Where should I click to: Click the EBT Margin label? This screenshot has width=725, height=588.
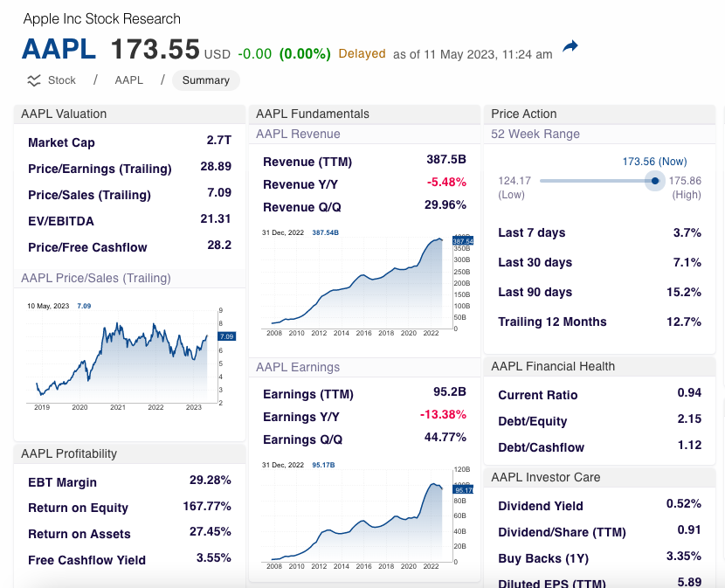click(x=62, y=482)
